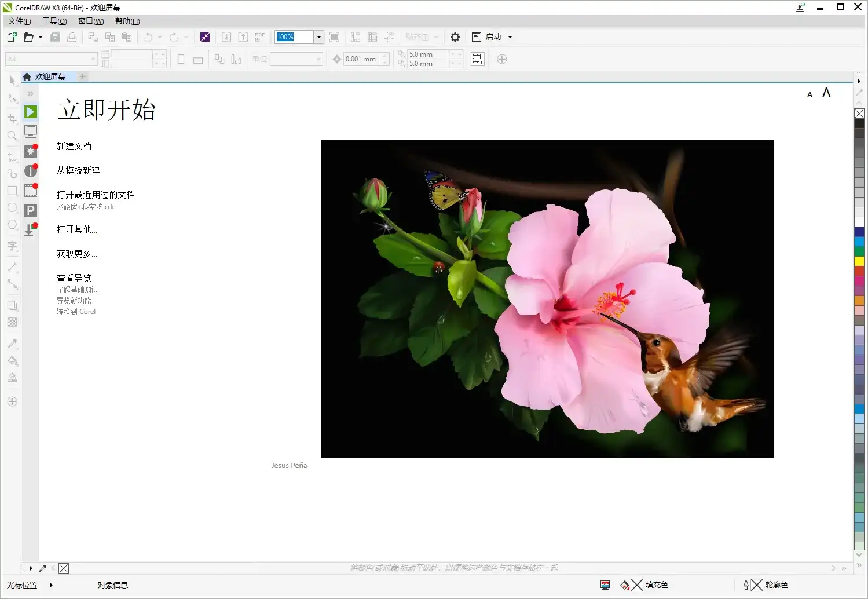This screenshot has height=599, width=868.
Task: Open the 启动 launcher dropdown
Action: point(493,37)
